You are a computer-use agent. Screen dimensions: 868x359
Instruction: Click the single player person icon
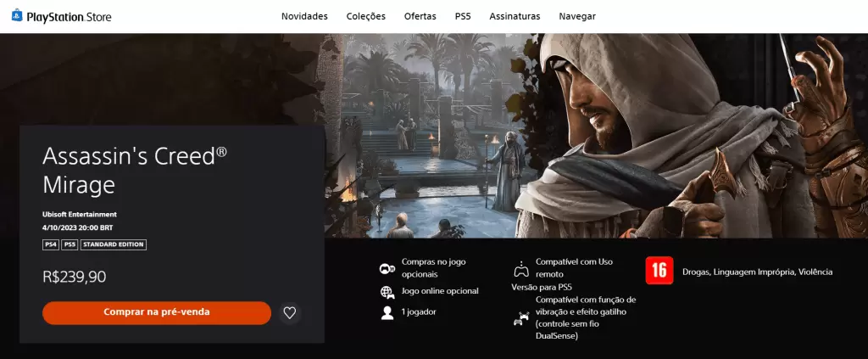point(387,313)
